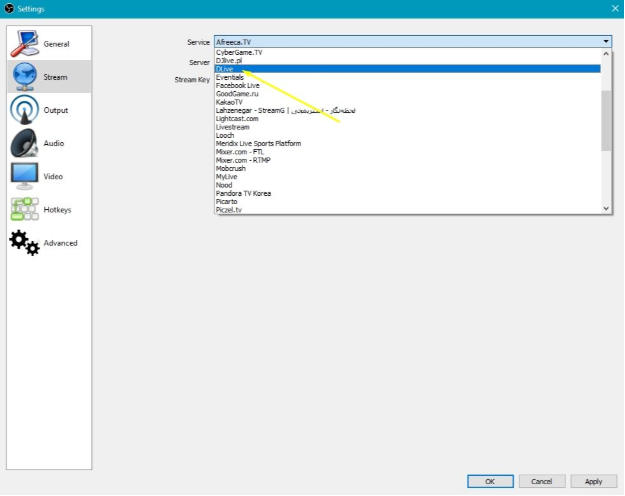Image resolution: width=625 pixels, height=496 pixels.
Task: Click the OBS logo in title bar
Action: tap(9, 8)
